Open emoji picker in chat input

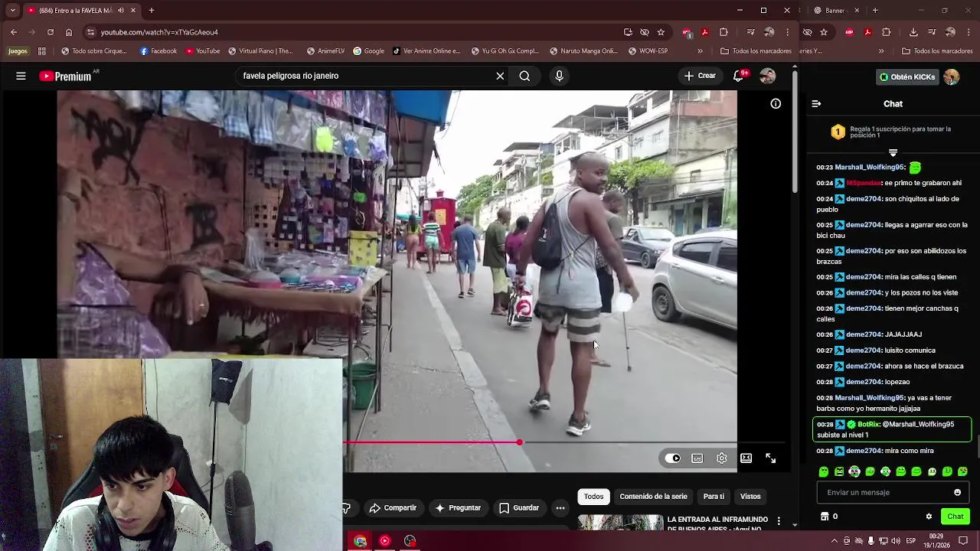[x=957, y=493]
